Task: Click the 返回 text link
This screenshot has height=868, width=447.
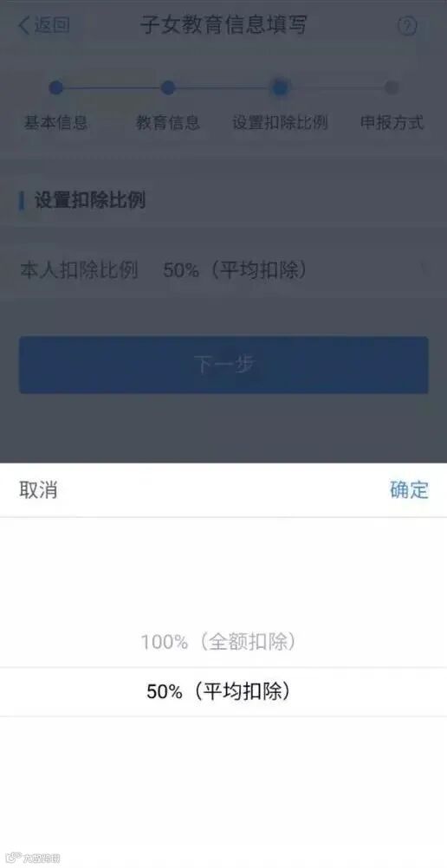Action: [52, 25]
